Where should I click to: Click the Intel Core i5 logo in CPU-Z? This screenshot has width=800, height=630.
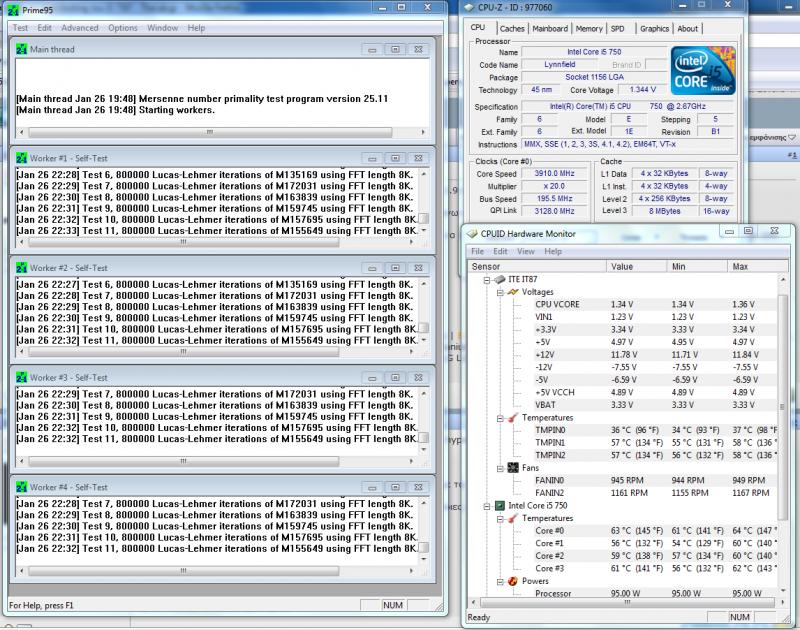pyautogui.click(x=703, y=70)
